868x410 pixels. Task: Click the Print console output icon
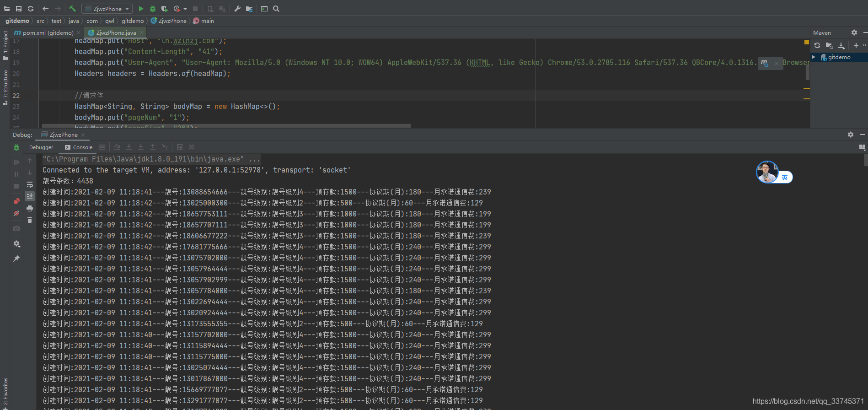click(x=30, y=208)
